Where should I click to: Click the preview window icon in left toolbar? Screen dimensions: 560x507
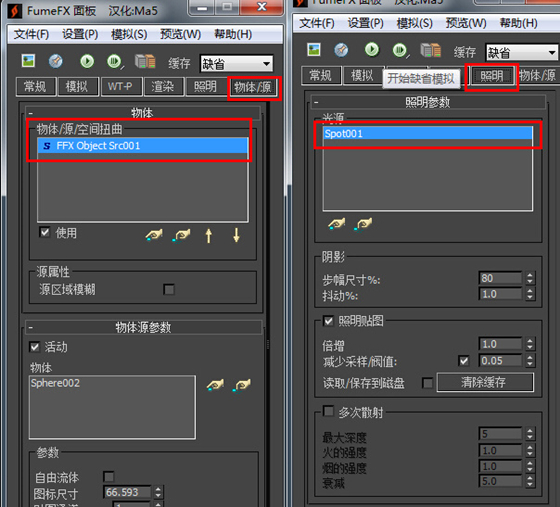tap(55, 61)
